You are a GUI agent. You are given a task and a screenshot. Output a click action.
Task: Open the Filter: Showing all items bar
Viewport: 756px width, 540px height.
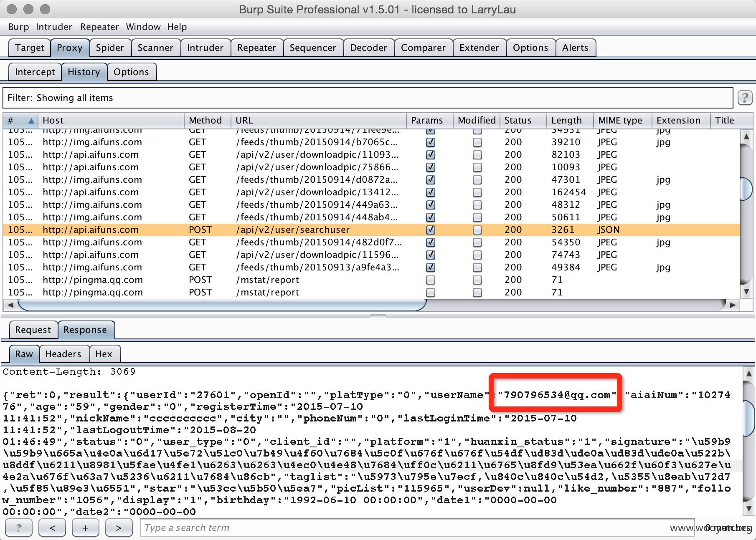pyautogui.click(x=368, y=98)
